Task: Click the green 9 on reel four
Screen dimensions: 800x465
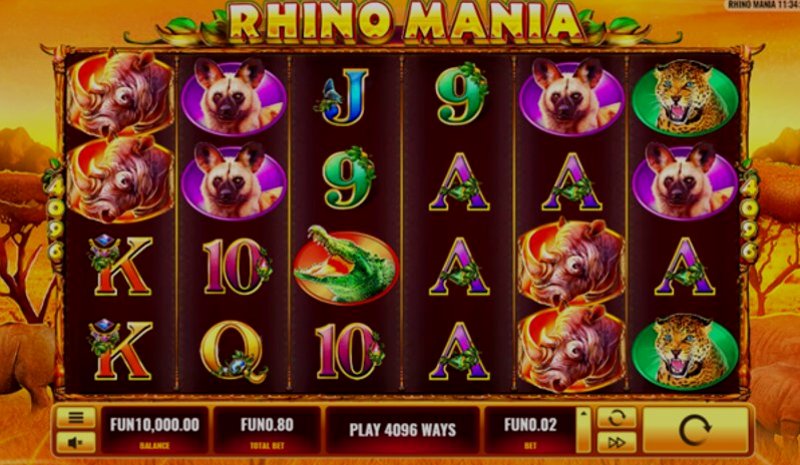Action: [x=461, y=94]
